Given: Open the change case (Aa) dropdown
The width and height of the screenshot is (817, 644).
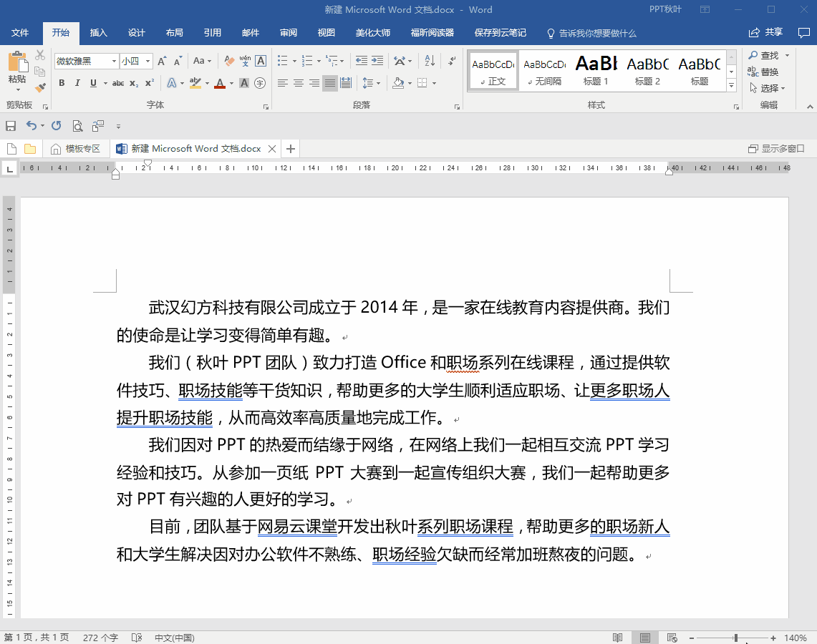Looking at the screenshot, I should pos(202,61).
